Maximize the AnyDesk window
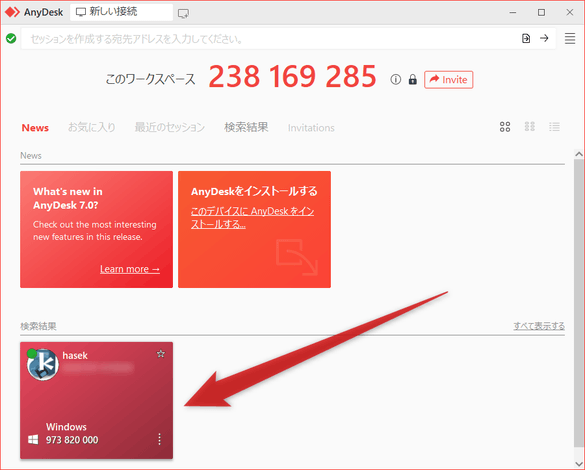Screen dimensions: 585x470 [x=541, y=12]
